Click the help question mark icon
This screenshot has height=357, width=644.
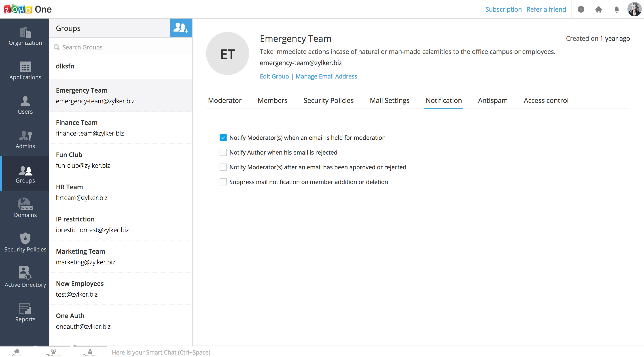point(581,9)
